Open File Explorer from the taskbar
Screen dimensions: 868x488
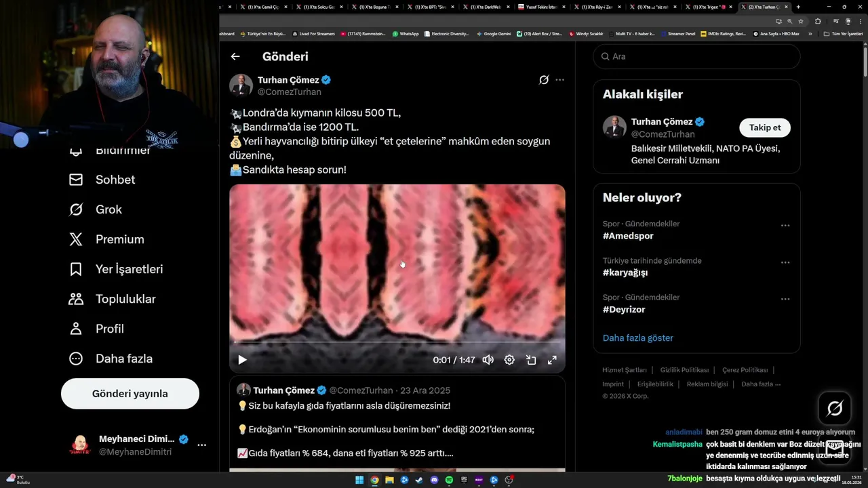(389, 480)
